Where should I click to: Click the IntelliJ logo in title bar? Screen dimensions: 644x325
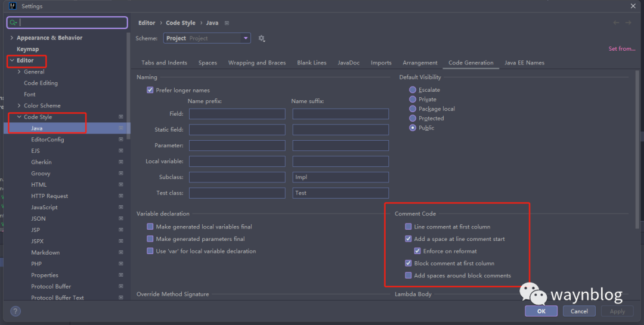(13, 6)
